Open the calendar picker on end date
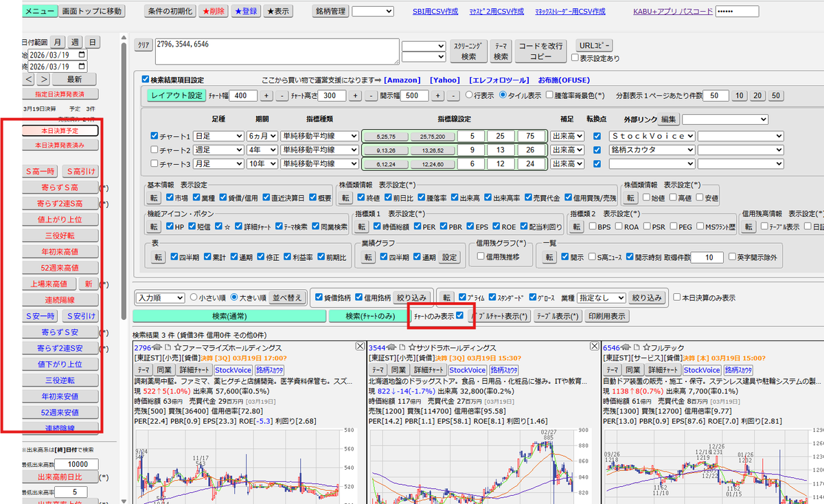Image resolution: width=824 pixels, height=504 pixels. point(82,67)
